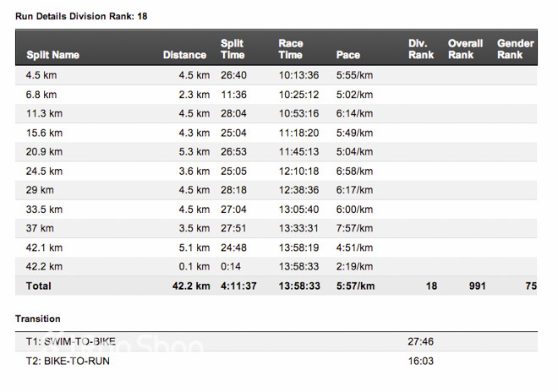Click the Split Name column header
This screenshot has width=558, height=392.
pos(52,55)
